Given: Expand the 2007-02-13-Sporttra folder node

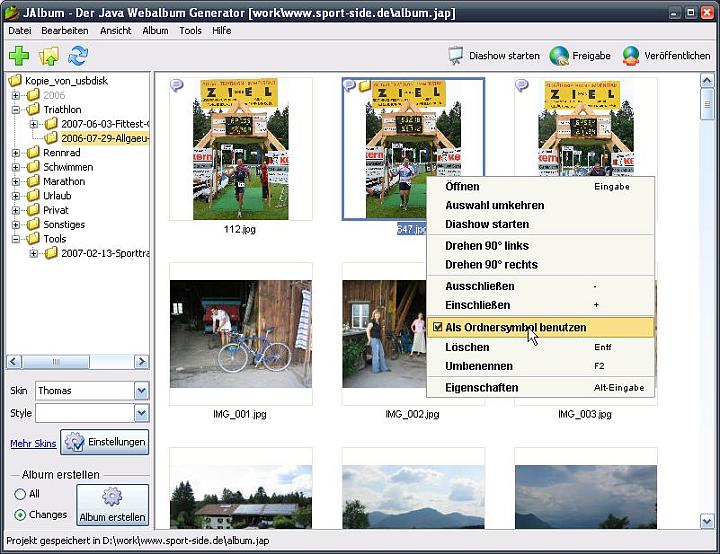Looking at the screenshot, I should click(x=34, y=253).
